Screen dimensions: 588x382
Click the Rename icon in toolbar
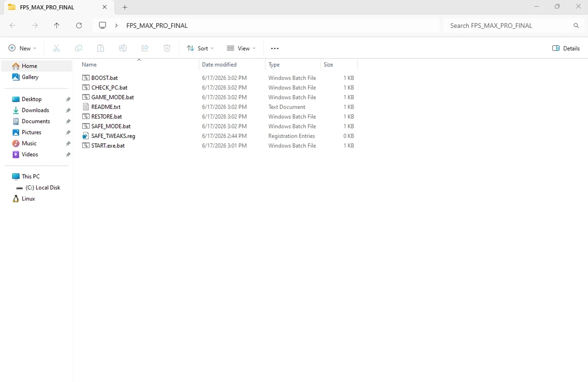click(x=122, y=48)
